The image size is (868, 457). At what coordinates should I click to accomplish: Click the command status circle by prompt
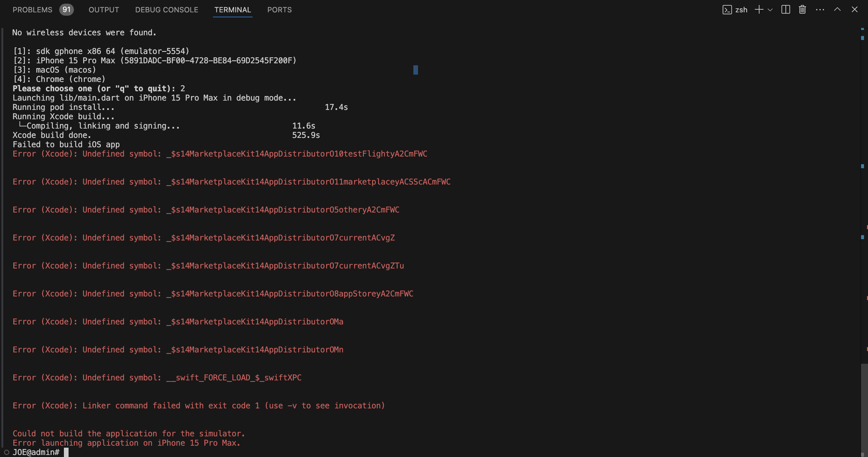(x=6, y=452)
